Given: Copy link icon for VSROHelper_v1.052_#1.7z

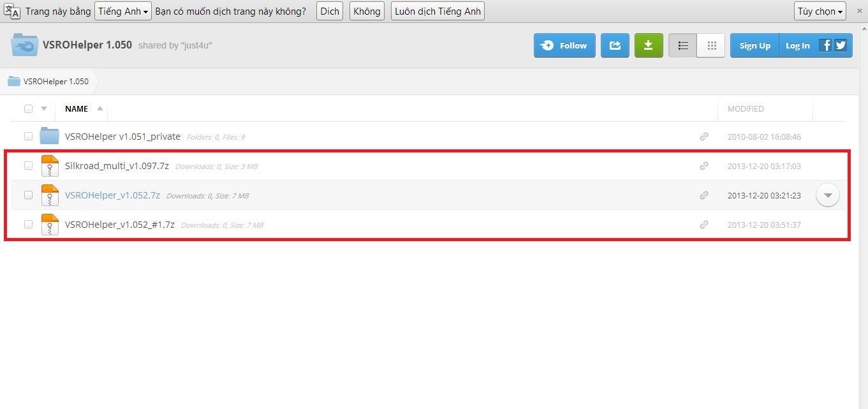Looking at the screenshot, I should click(704, 225).
